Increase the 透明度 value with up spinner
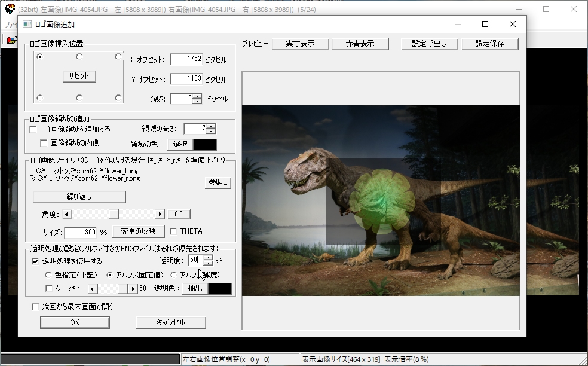 point(207,258)
